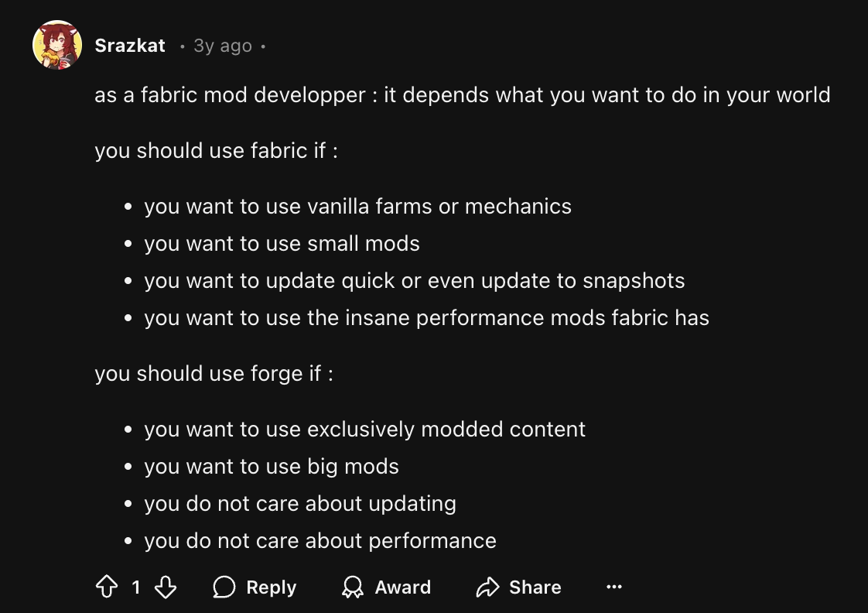Click the "do not care about performance" bullet
Viewport: 868px width, 613px height.
click(320, 540)
